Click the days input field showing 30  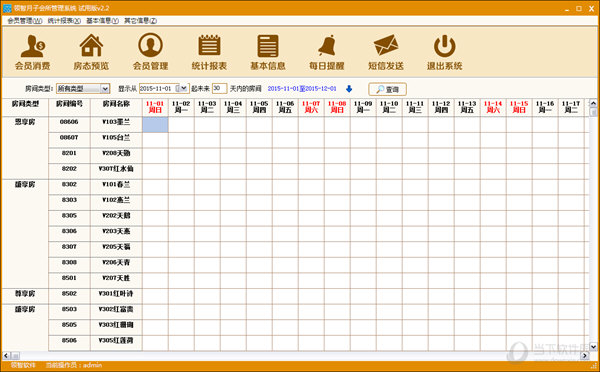(x=219, y=88)
